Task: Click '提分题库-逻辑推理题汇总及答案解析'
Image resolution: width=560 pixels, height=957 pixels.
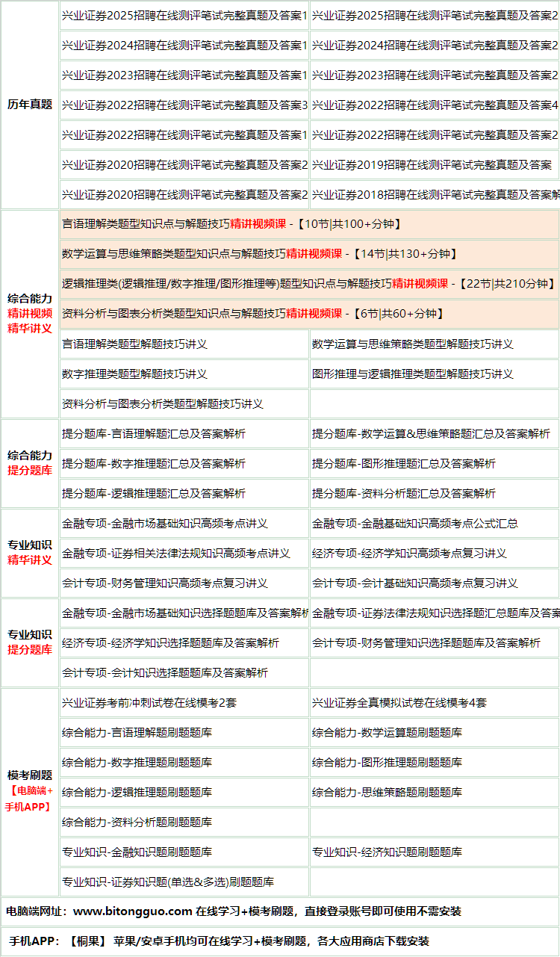Action: [x=184, y=494]
